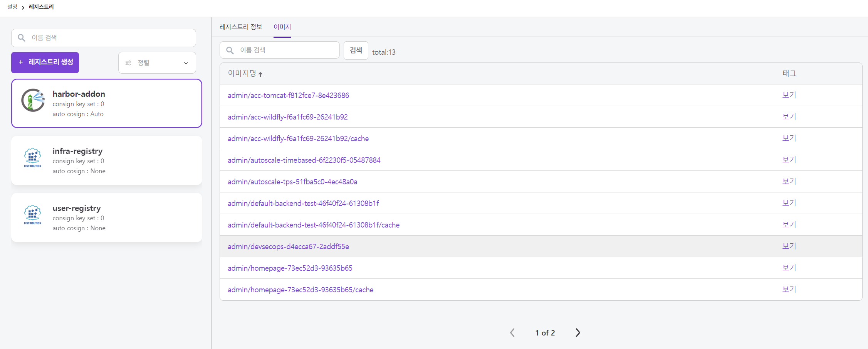Open admin/default-backend-test-46f40f24-61308b1f link

pyautogui.click(x=303, y=203)
